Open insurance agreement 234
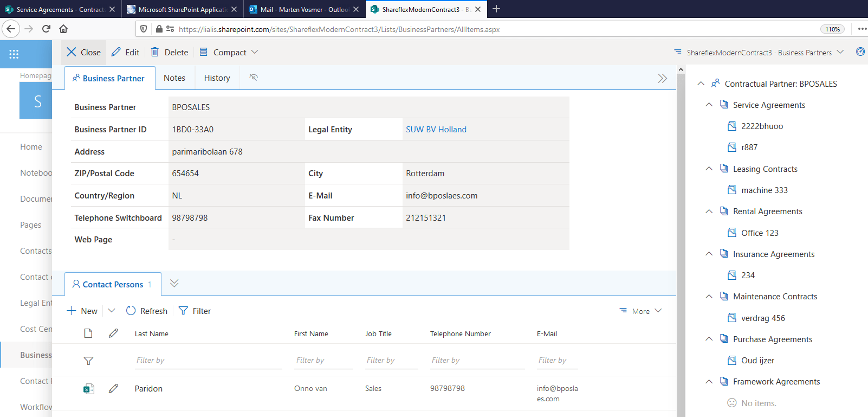Viewport: 868px width, 417px height. pos(748,275)
